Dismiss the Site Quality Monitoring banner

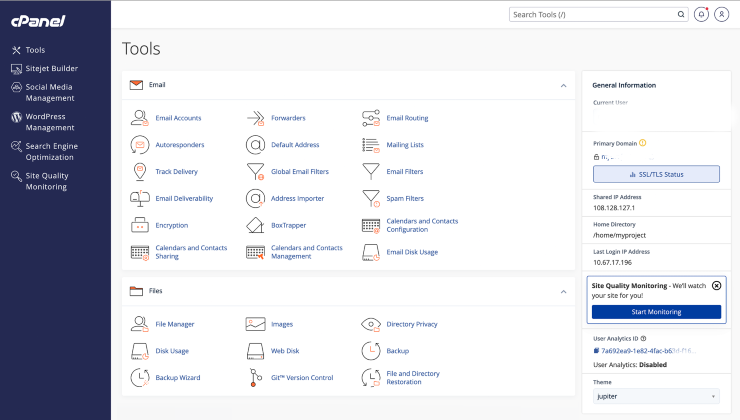coord(717,285)
